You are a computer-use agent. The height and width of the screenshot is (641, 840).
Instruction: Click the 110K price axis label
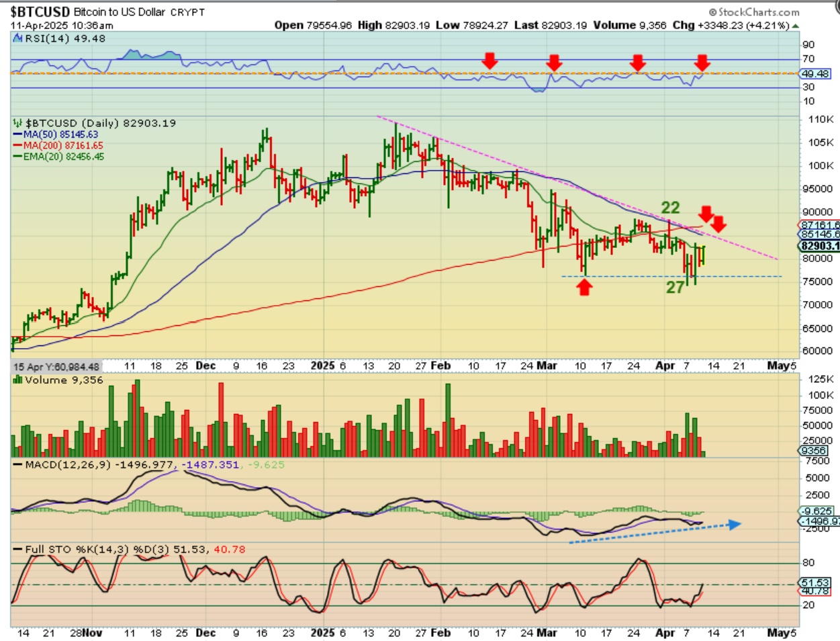click(x=821, y=119)
